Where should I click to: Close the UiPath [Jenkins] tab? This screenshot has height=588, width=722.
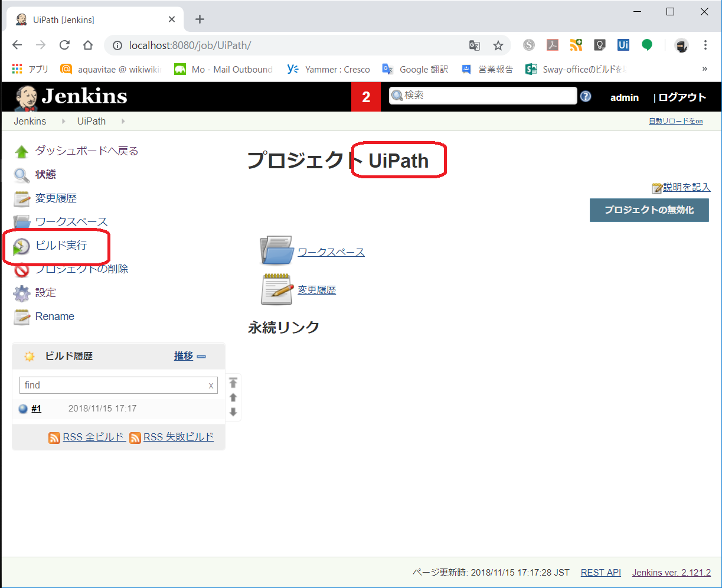(x=172, y=19)
